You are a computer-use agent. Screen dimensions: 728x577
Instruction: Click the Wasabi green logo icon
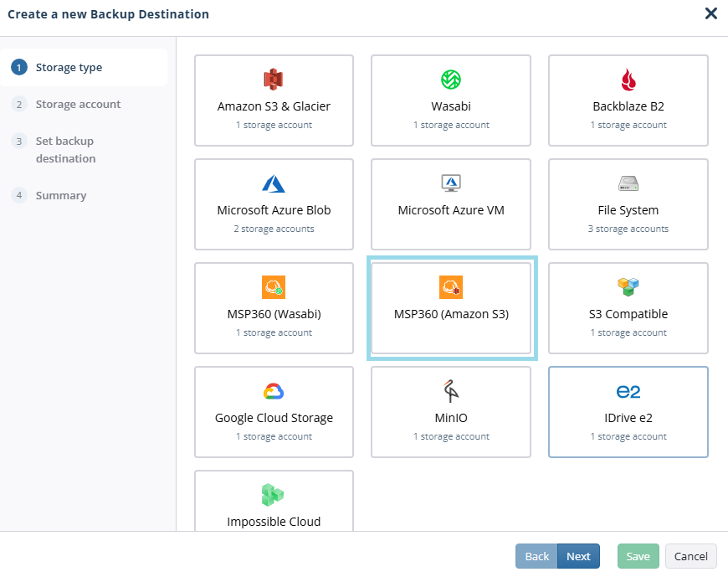click(451, 80)
